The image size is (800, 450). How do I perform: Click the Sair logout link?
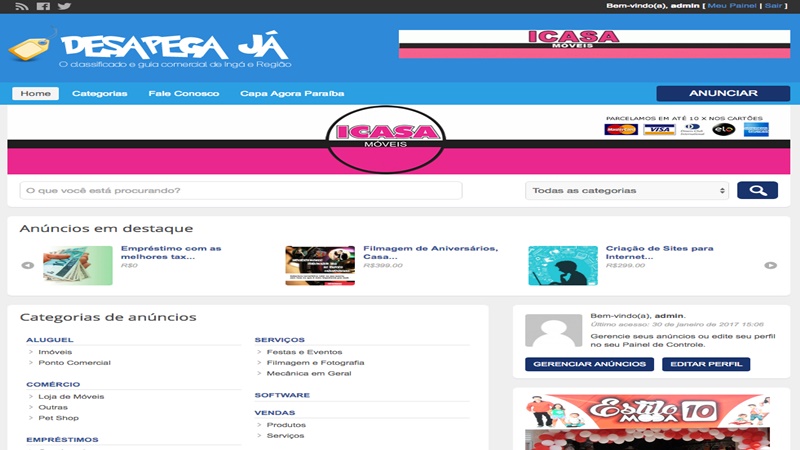tap(773, 6)
